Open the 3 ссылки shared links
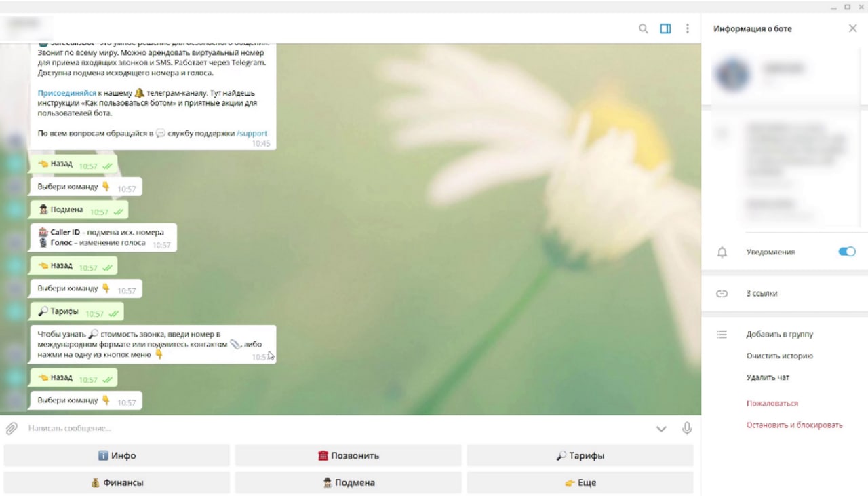The width and height of the screenshot is (868, 496). [762, 294]
